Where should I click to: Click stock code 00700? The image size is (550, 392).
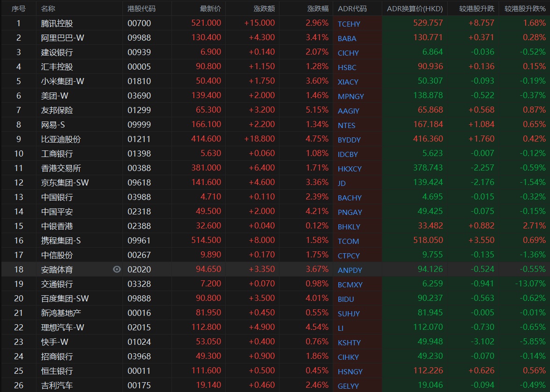139,23
